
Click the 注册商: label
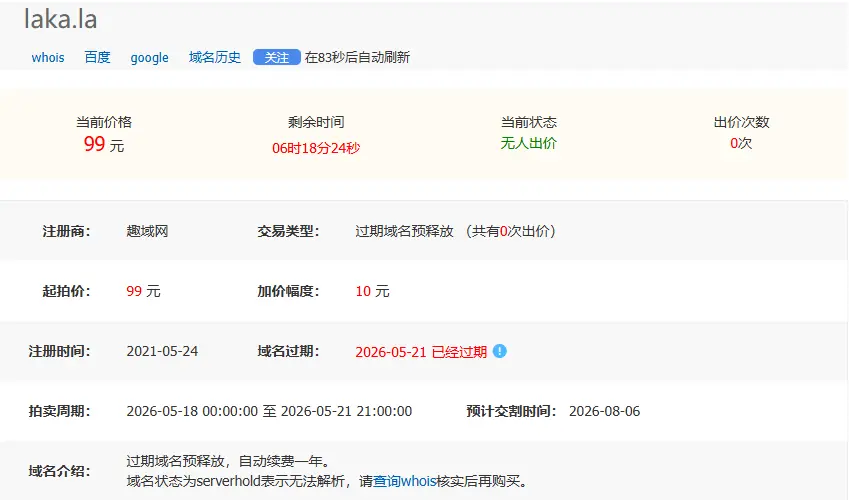66,231
